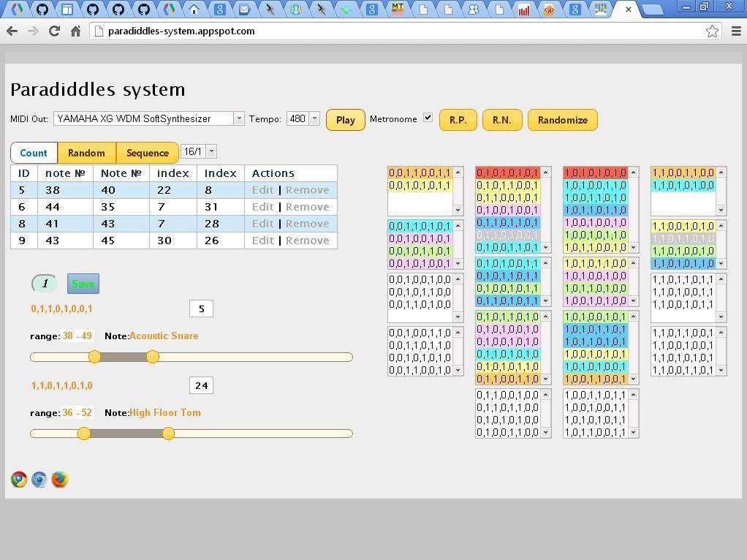Click the index field showing 24
This screenshot has height=560, width=747.
pyautogui.click(x=201, y=385)
